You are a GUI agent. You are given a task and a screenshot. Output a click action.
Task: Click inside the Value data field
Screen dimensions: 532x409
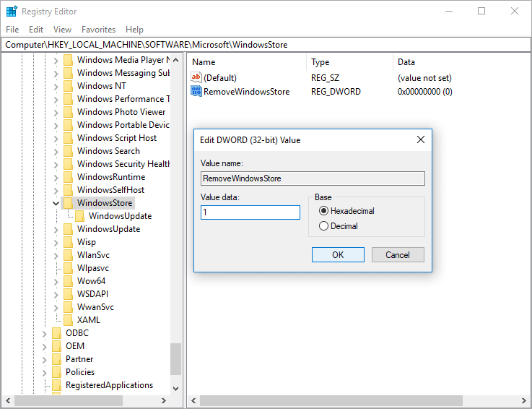coord(250,212)
